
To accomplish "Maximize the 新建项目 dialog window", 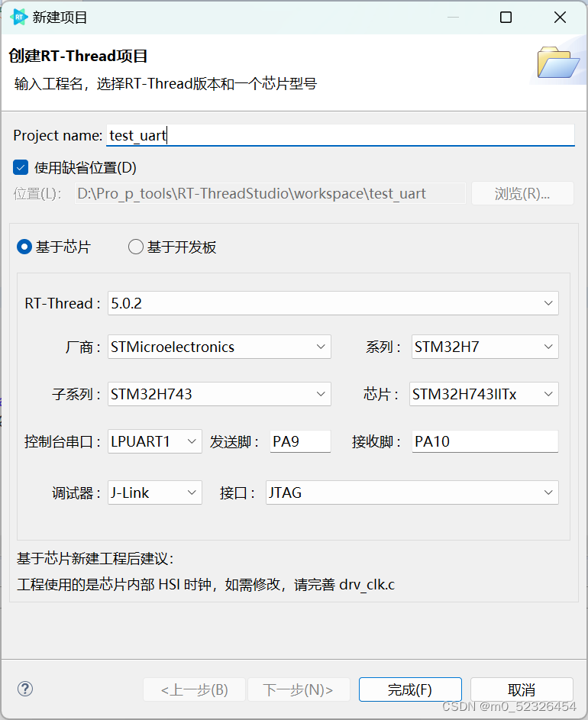I will pos(506,18).
